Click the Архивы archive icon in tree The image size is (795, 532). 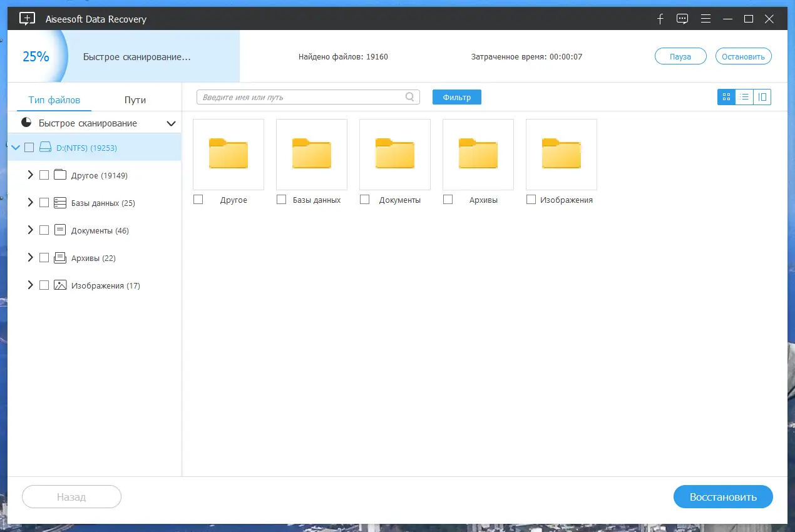coord(60,258)
